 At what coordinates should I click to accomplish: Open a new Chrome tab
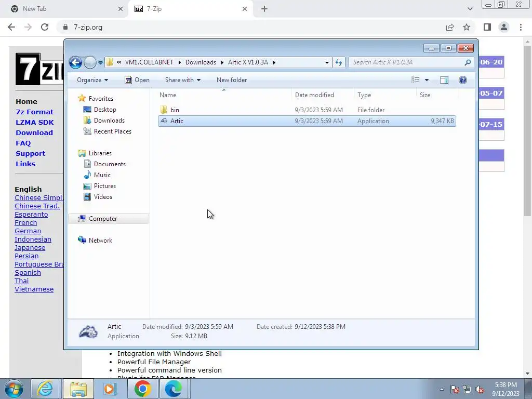[264, 9]
